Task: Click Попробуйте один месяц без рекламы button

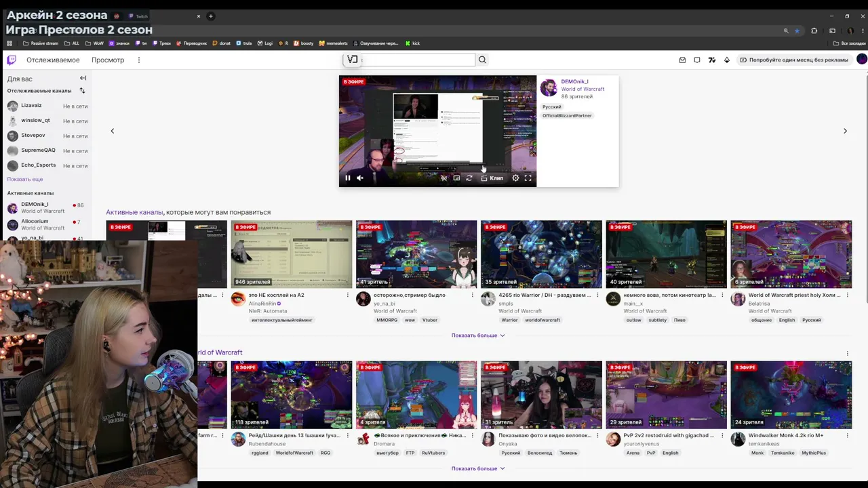Action: click(794, 60)
